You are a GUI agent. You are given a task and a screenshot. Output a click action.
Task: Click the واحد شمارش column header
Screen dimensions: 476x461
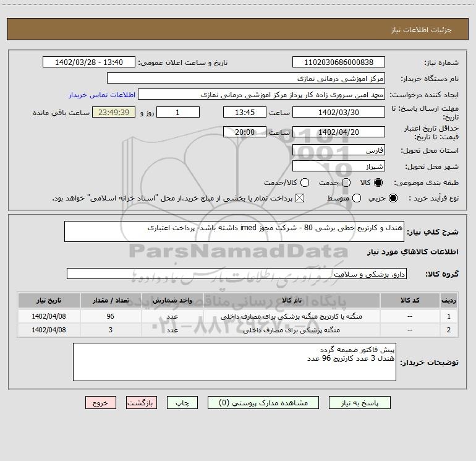pyautogui.click(x=172, y=300)
